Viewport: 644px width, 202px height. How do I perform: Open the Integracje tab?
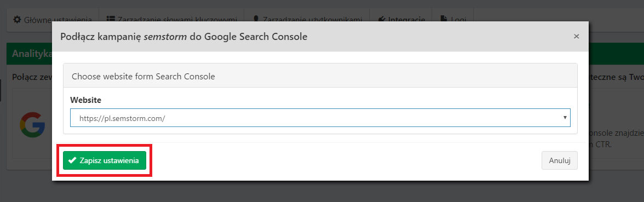click(x=401, y=19)
